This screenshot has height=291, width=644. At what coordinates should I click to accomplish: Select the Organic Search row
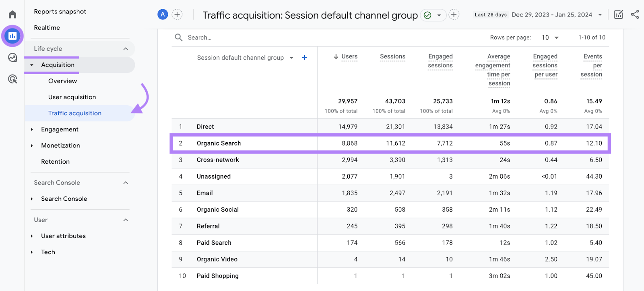390,143
